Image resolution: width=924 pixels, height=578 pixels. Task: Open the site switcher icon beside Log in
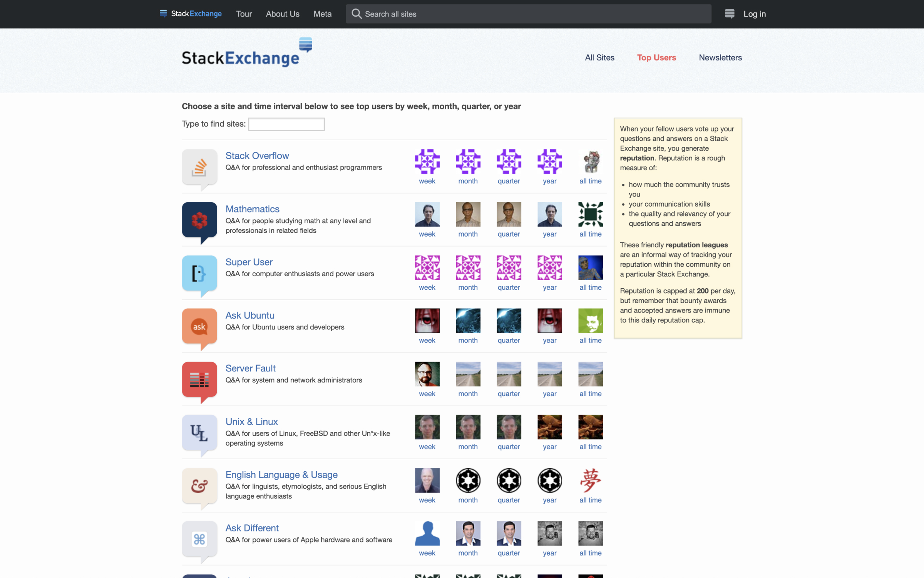point(729,14)
